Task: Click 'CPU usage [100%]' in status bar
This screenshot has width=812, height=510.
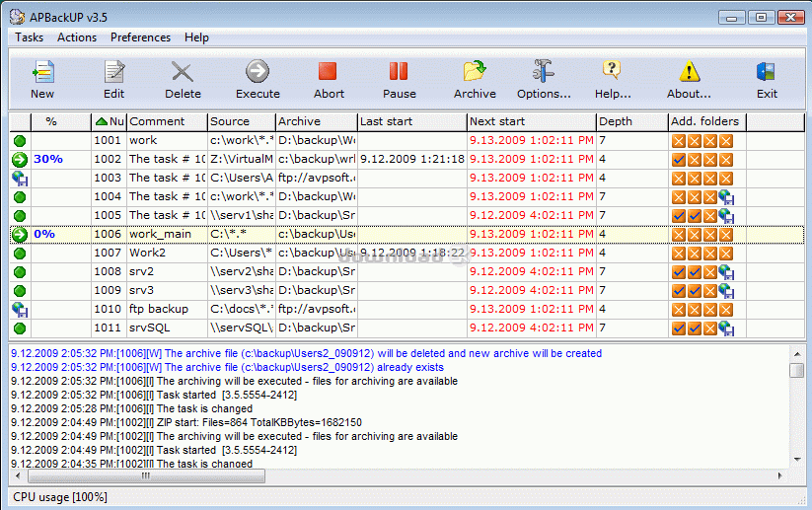Action: [x=60, y=497]
